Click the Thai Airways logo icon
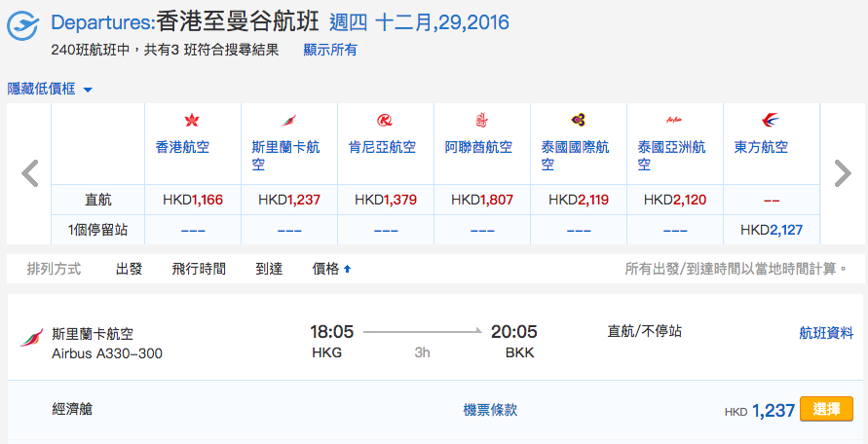This screenshot has height=444, width=868. pyautogui.click(x=578, y=120)
